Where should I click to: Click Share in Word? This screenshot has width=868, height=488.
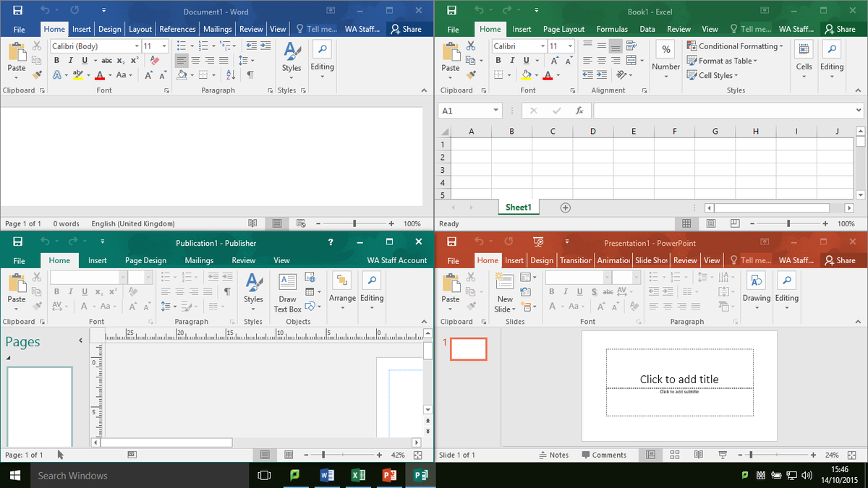408,29
